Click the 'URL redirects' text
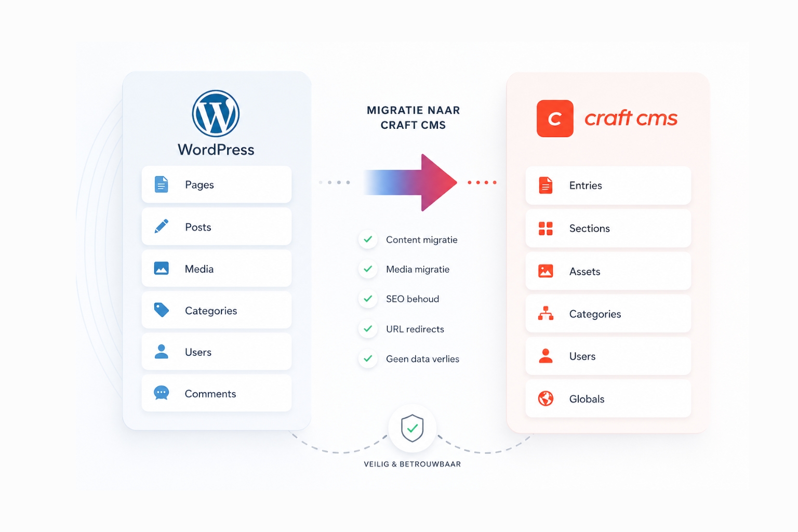 coord(415,329)
